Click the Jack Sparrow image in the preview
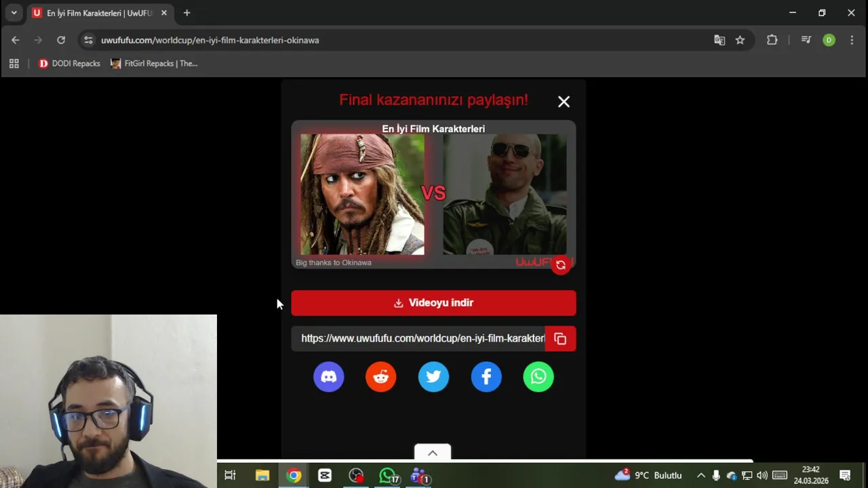Screen dimensions: 868x488 362,195
